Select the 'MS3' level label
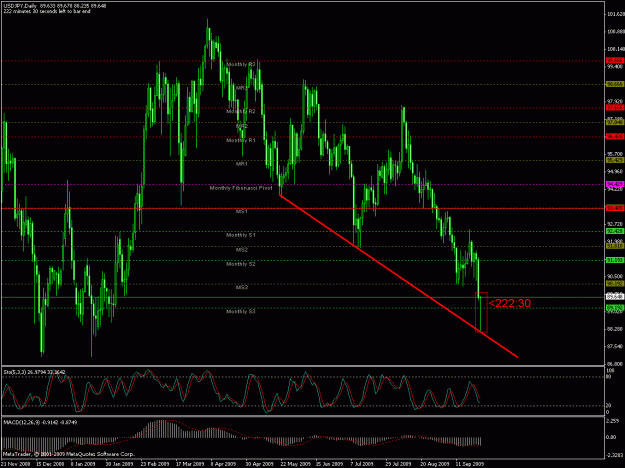Image resolution: width=625 pixels, height=468 pixels. click(242, 287)
